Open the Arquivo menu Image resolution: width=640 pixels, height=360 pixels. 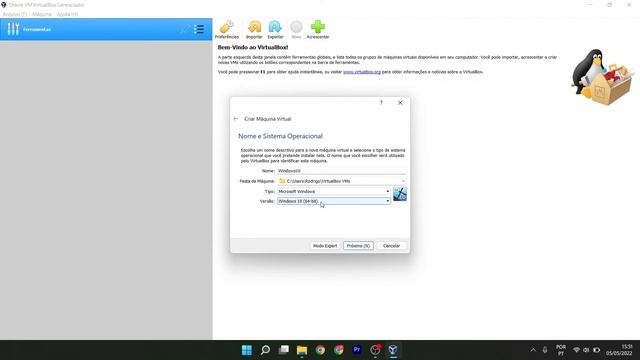tap(15, 14)
